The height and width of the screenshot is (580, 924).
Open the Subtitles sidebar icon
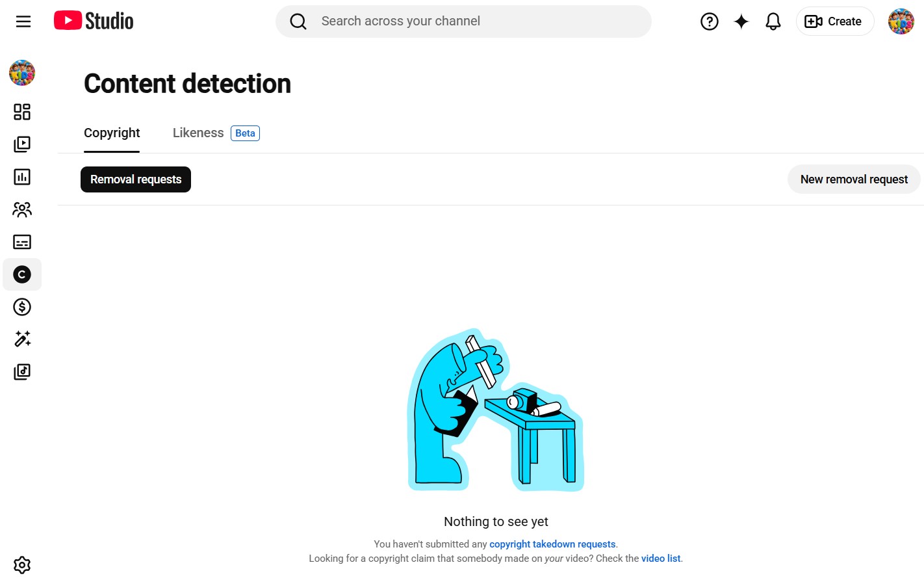(x=22, y=242)
